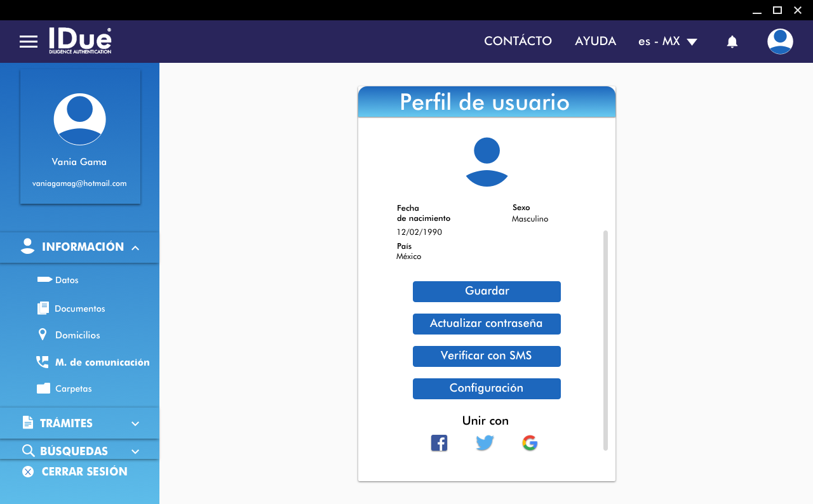Click the IDue logo
The width and height of the screenshot is (813, 504).
tap(80, 41)
